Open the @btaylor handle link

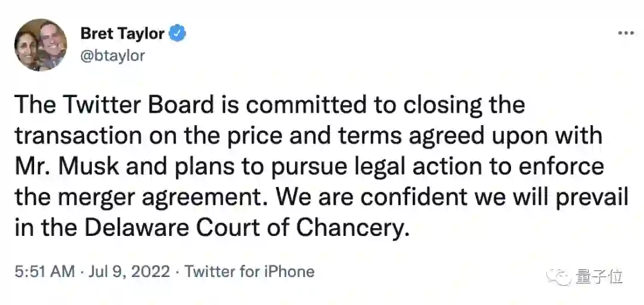(x=112, y=55)
